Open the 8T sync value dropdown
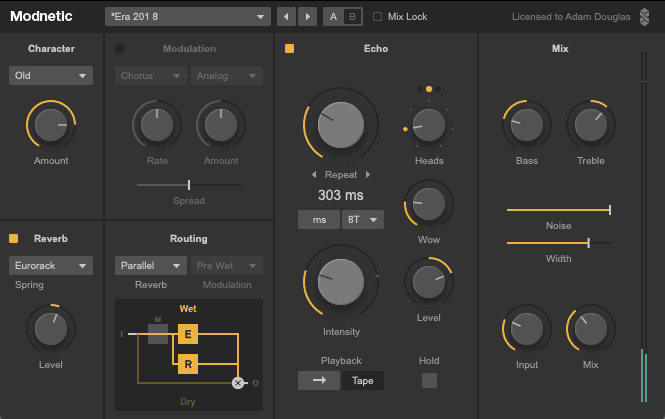Screen dimensions: 665x419 (x=363, y=219)
